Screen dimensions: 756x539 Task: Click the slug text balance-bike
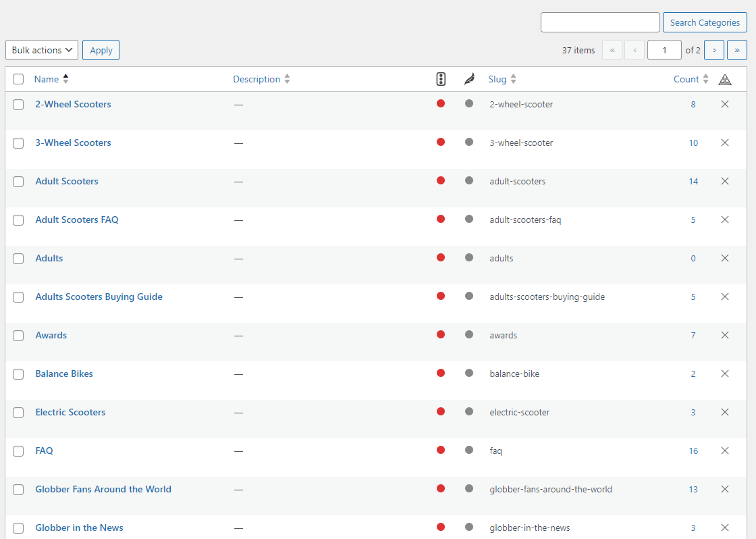pyautogui.click(x=514, y=374)
